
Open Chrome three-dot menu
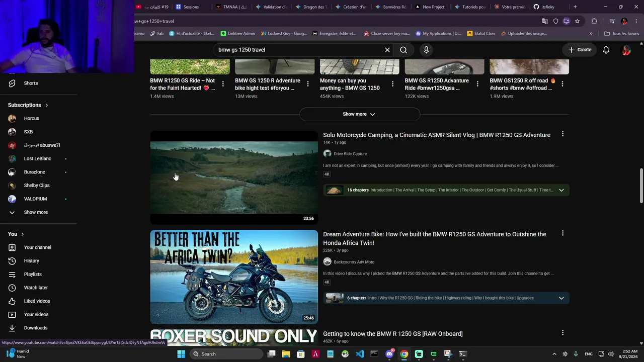635,21
